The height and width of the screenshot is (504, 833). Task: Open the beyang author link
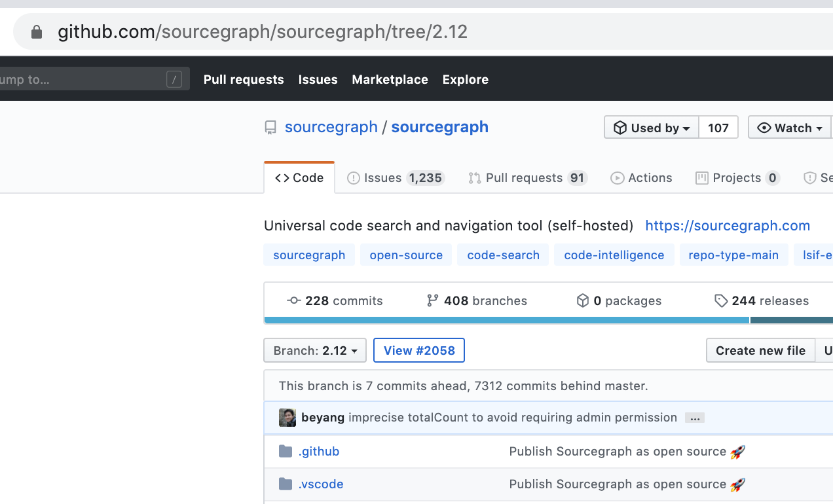click(x=323, y=418)
